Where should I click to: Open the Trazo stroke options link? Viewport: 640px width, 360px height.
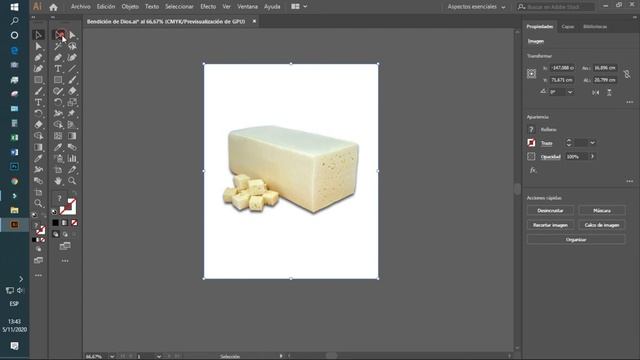547,143
